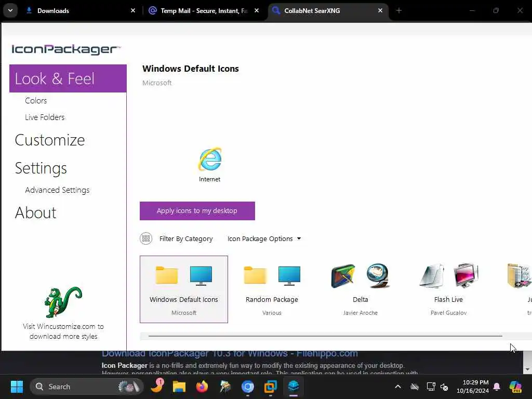Viewport: 532px width, 399px height.
Task: Close the Downloads tab
Action: [x=133, y=10]
